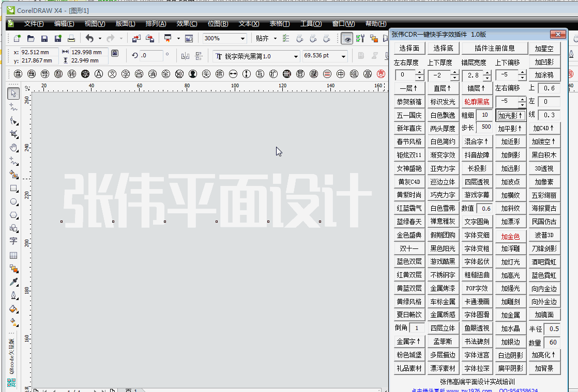The height and width of the screenshot is (392, 578).
Task: Click the Mirror horizontally icon
Action: click(186, 56)
